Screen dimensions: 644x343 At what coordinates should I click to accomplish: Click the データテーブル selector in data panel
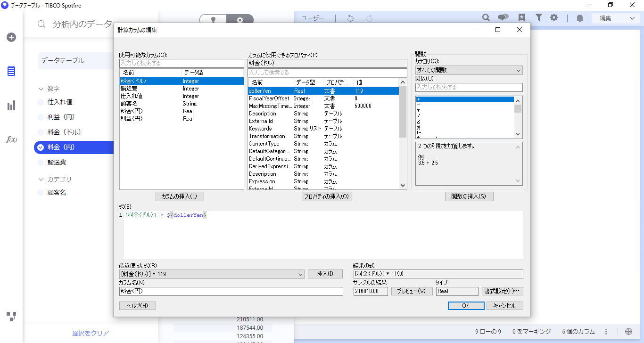click(x=75, y=61)
